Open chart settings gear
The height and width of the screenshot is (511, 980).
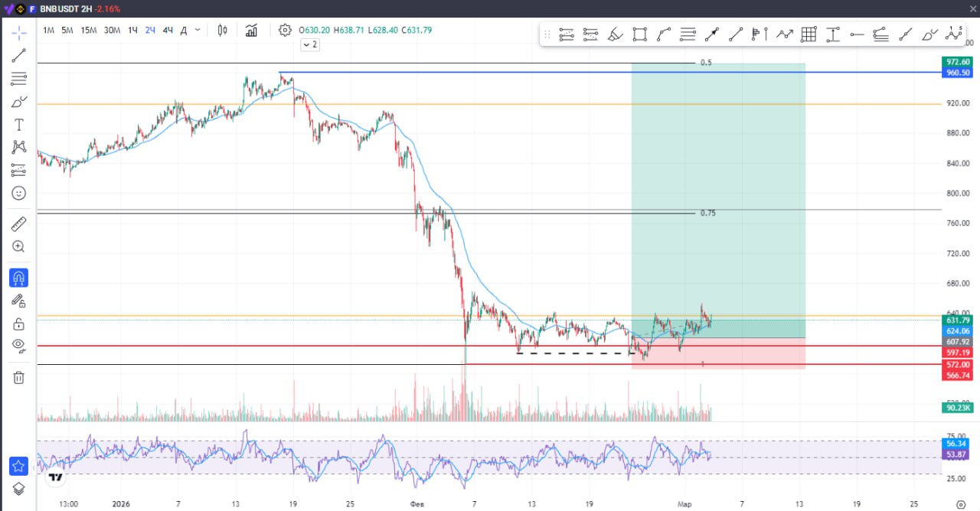(x=285, y=31)
